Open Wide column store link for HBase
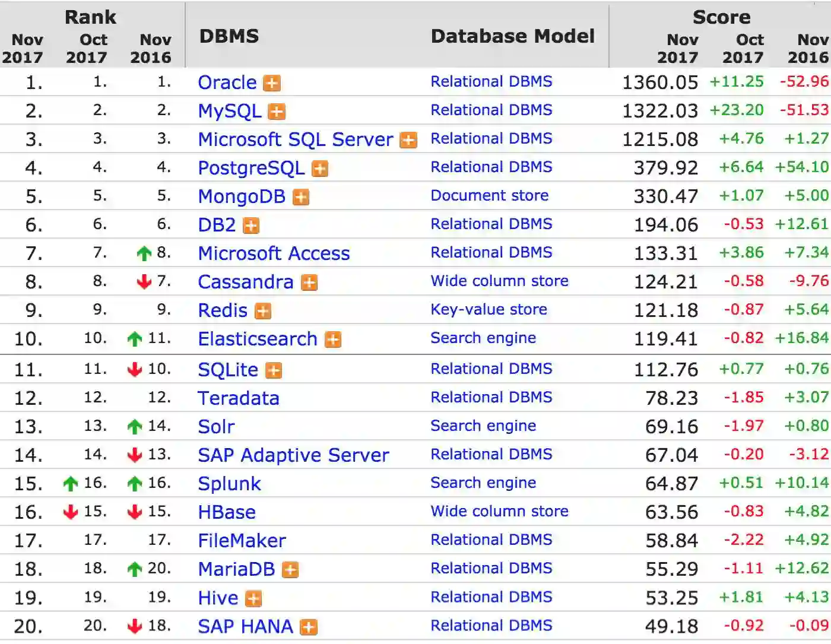Image resolution: width=831 pixels, height=644 pixels. point(499,511)
